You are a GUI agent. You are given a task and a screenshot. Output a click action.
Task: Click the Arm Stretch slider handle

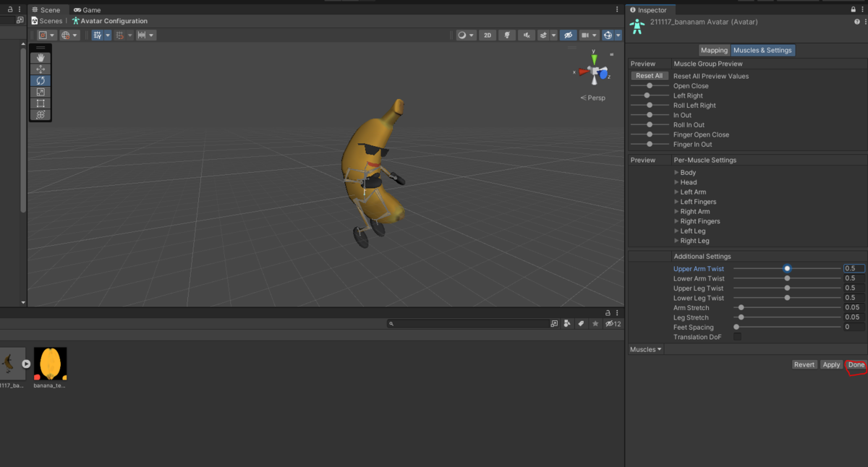pos(741,308)
